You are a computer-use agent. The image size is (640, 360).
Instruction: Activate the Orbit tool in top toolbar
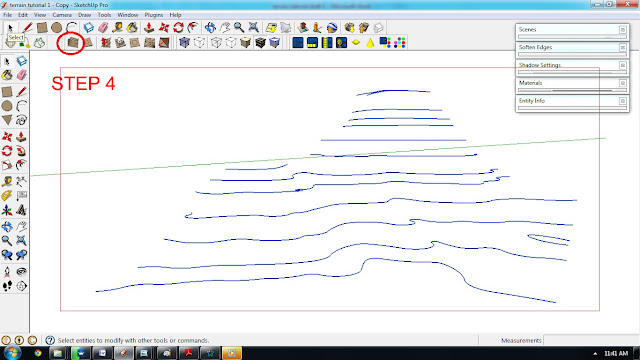click(210, 27)
